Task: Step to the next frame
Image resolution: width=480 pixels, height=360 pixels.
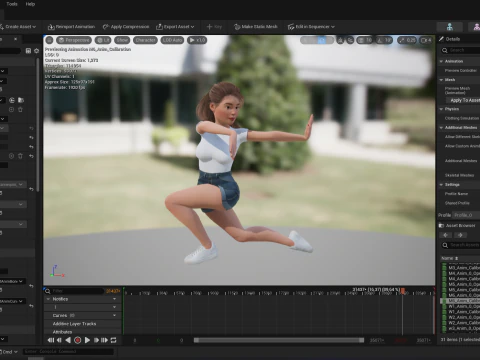Action: [x=96, y=340]
